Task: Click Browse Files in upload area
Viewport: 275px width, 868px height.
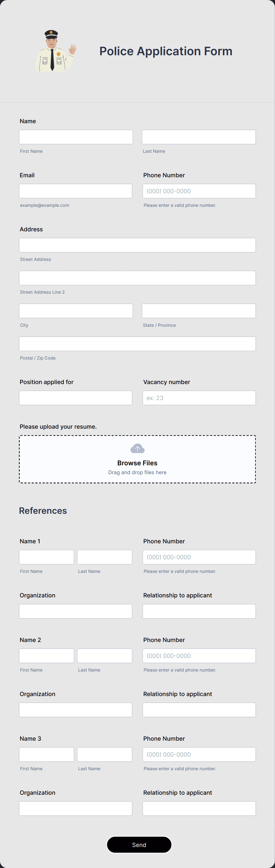Action: coord(137,463)
